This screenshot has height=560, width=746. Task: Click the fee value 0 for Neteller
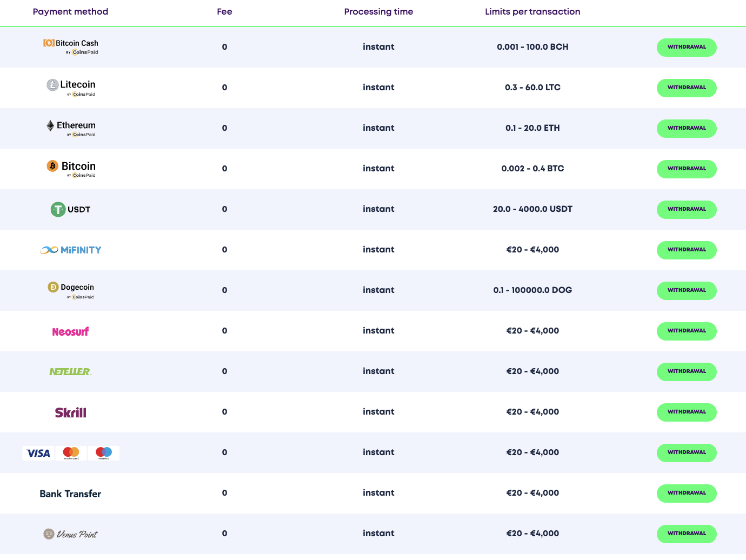click(x=224, y=371)
